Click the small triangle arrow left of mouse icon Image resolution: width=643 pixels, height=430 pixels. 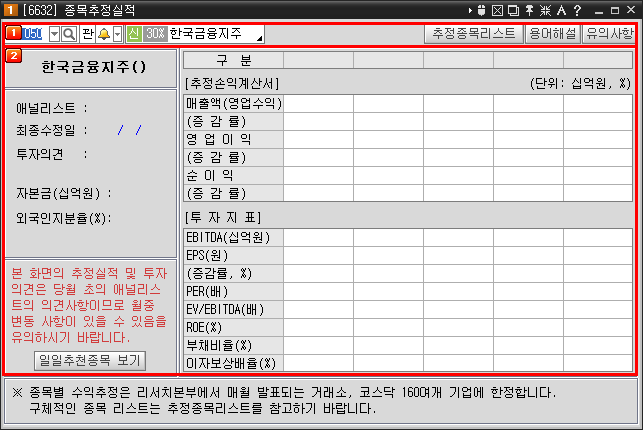click(470, 11)
